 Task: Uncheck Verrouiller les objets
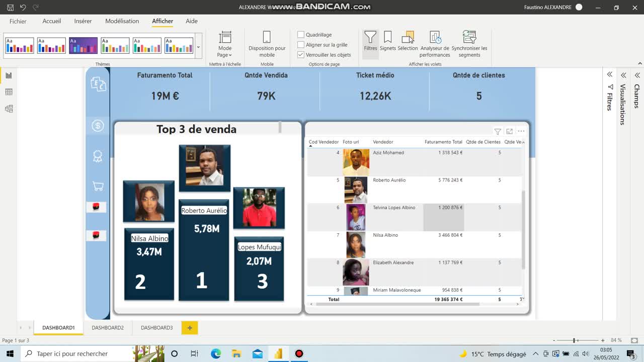tap(301, 55)
